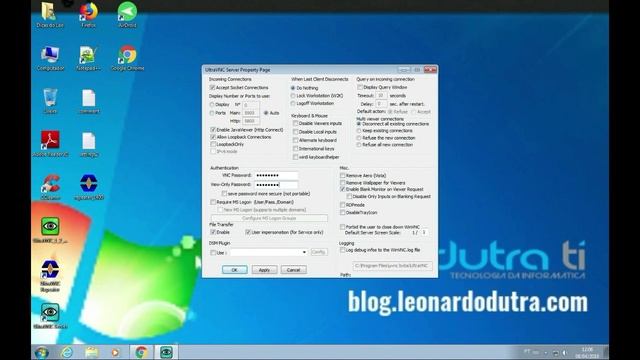
Task: Open the AirDroid desktop shortcut
Action: click(127, 14)
